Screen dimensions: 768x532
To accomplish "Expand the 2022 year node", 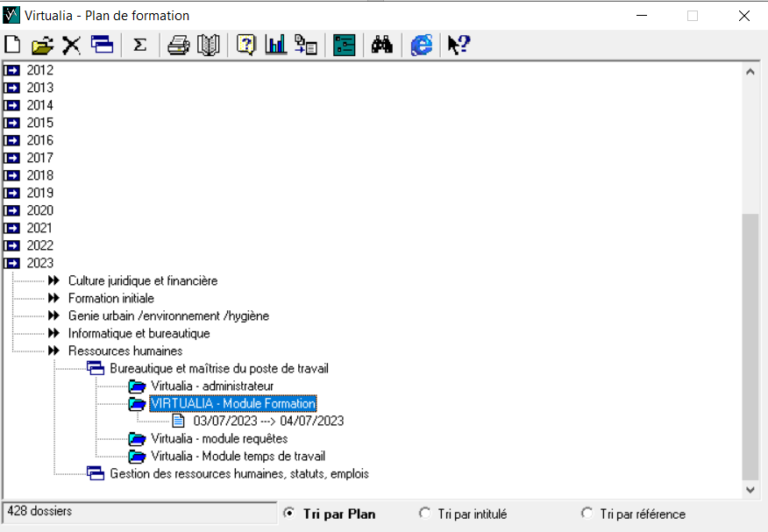I will [13, 245].
